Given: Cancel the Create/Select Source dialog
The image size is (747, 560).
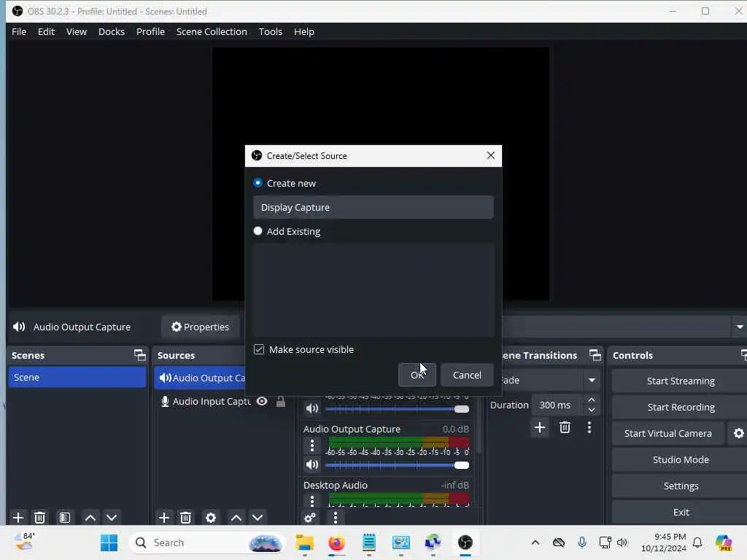Looking at the screenshot, I should 467,375.
